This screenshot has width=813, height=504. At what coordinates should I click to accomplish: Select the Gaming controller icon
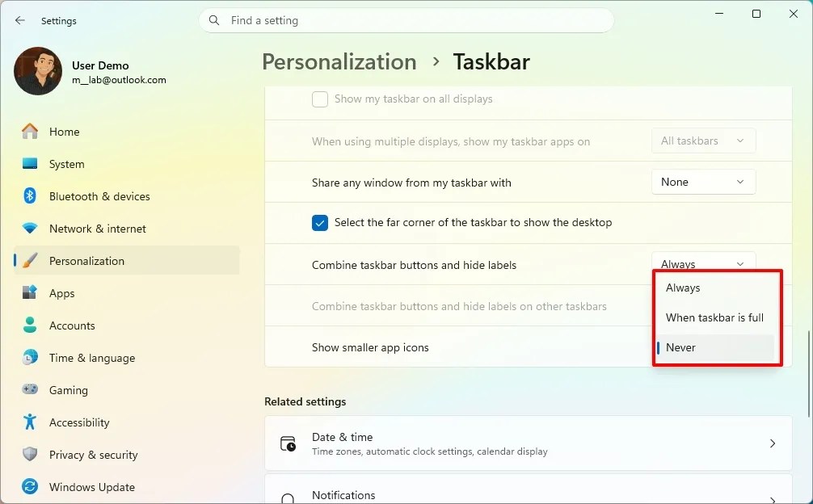[30, 389]
